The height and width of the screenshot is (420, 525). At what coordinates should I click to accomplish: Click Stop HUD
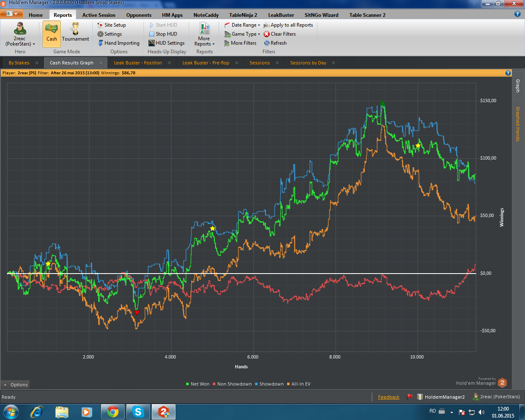coord(163,34)
